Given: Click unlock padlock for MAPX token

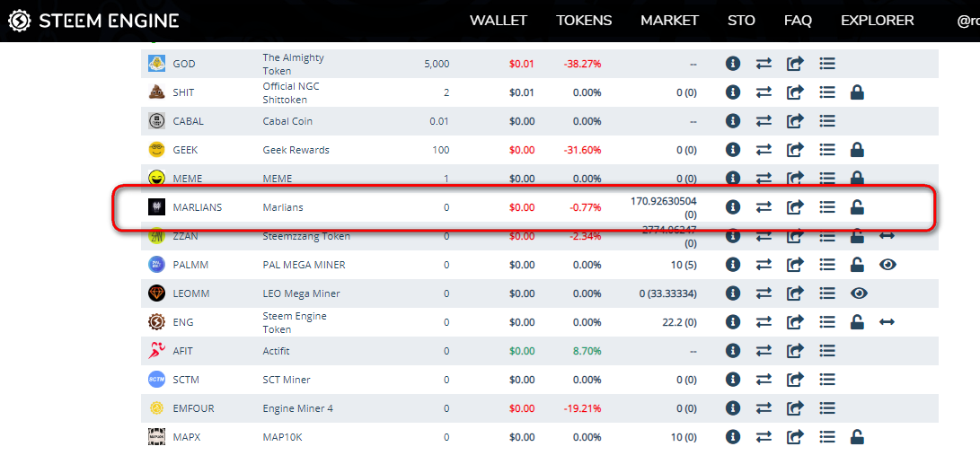Looking at the screenshot, I should (x=857, y=437).
